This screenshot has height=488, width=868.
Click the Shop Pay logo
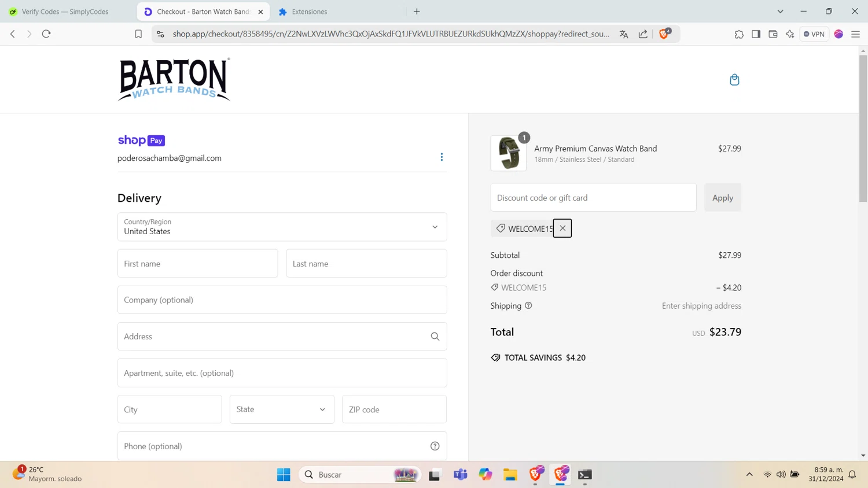[141, 141]
